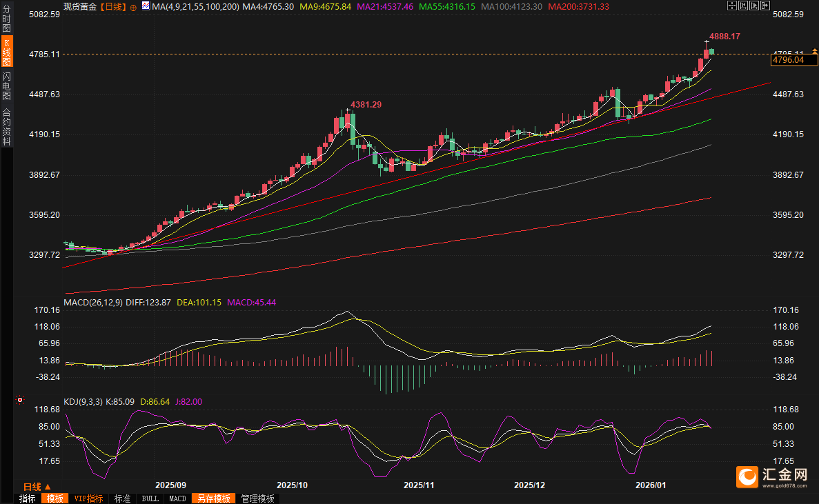Image resolution: width=819 pixels, height=504 pixels.
Task: Click the 另存模板 save template button
Action: 213,498
